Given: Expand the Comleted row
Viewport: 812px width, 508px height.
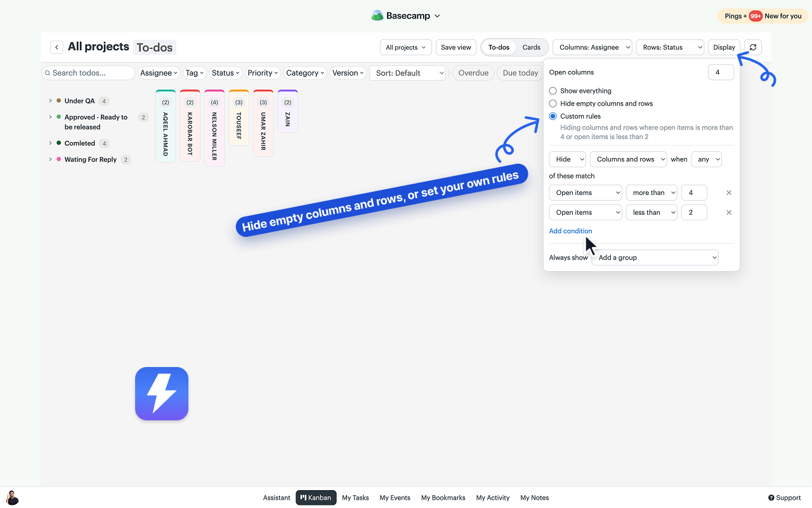Looking at the screenshot, I should click(x=51, y=144).
